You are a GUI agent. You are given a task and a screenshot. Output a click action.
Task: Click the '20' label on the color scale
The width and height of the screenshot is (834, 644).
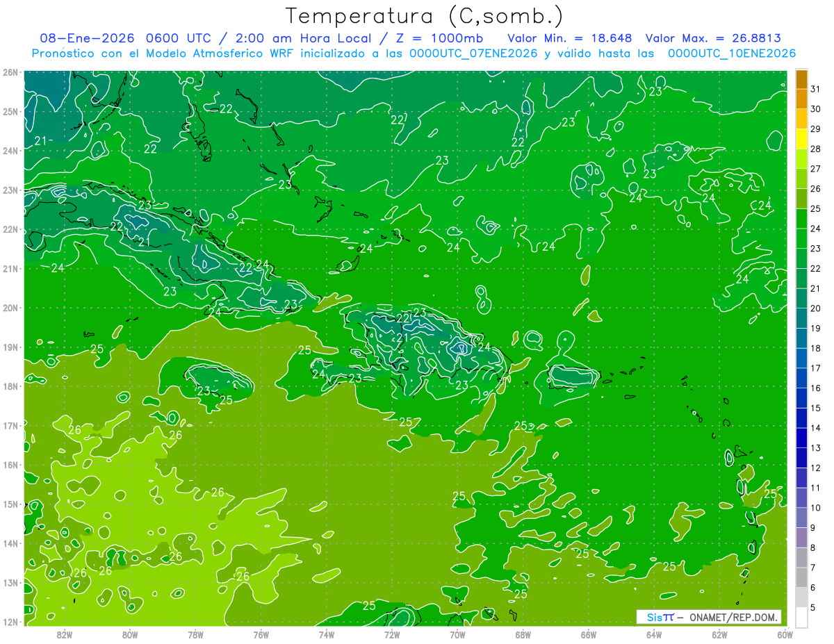pos(816,308)
